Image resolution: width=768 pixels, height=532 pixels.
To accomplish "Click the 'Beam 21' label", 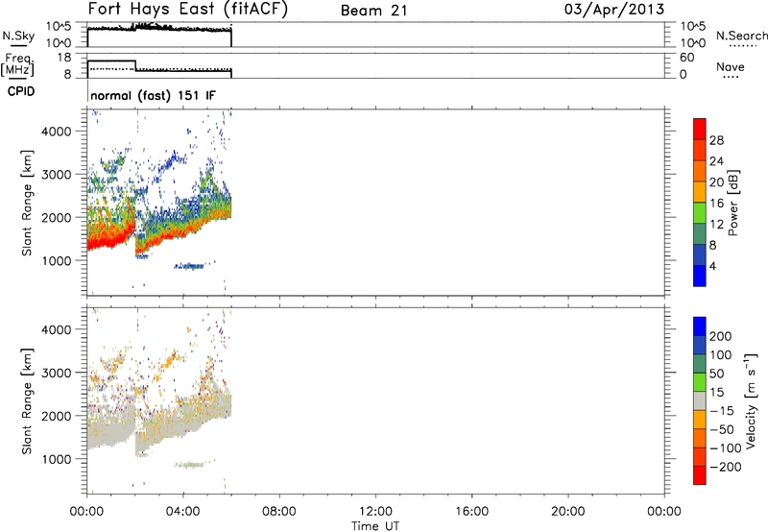I will coord(373,11).
